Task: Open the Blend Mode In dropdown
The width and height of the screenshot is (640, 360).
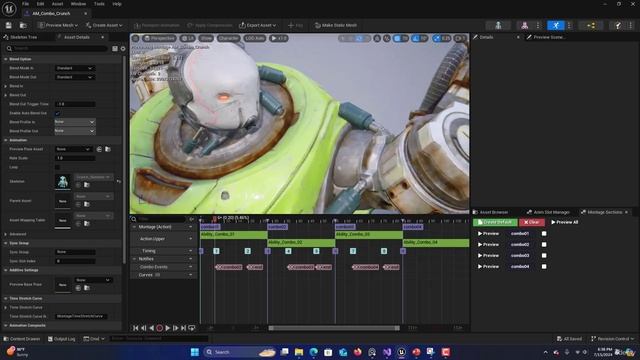Action: coord(74,68)
